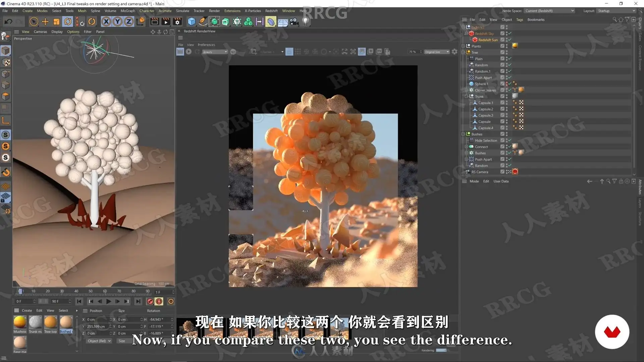This screenshot has width=644, height=362.
Task: Select the RS Camera object in tree
Action: pos(480,172)
